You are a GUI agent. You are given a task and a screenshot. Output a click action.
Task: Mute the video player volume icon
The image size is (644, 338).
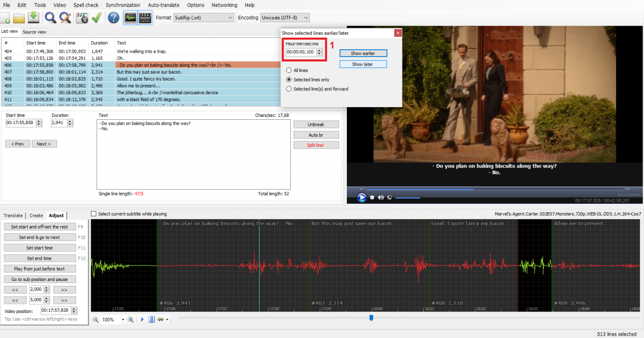click(x=381, y=197)
